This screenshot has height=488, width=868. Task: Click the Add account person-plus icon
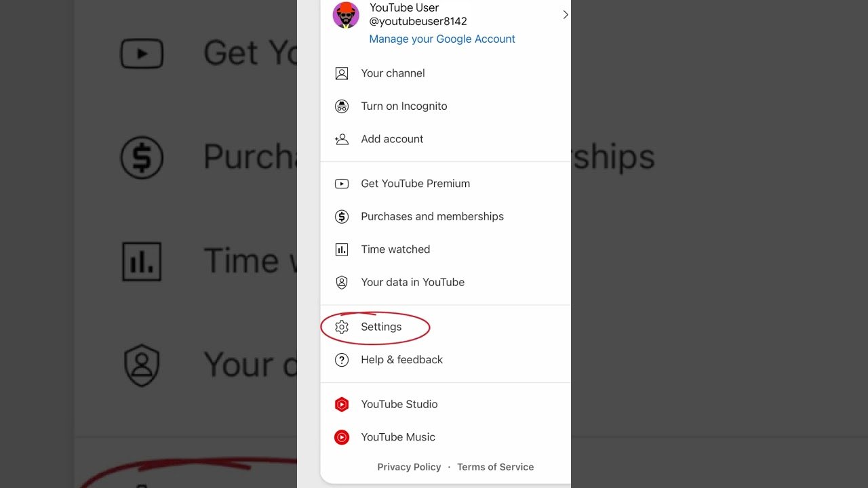point(342,139)
